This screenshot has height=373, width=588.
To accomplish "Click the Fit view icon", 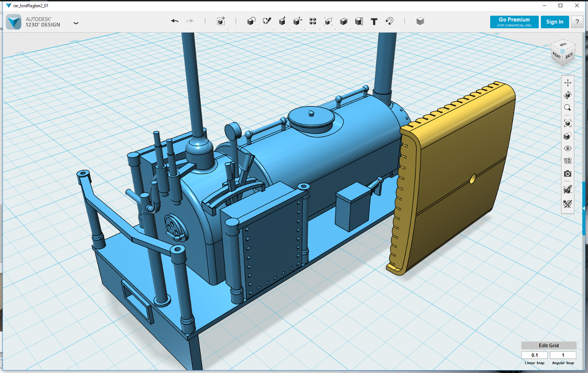I will coord(568,123).
